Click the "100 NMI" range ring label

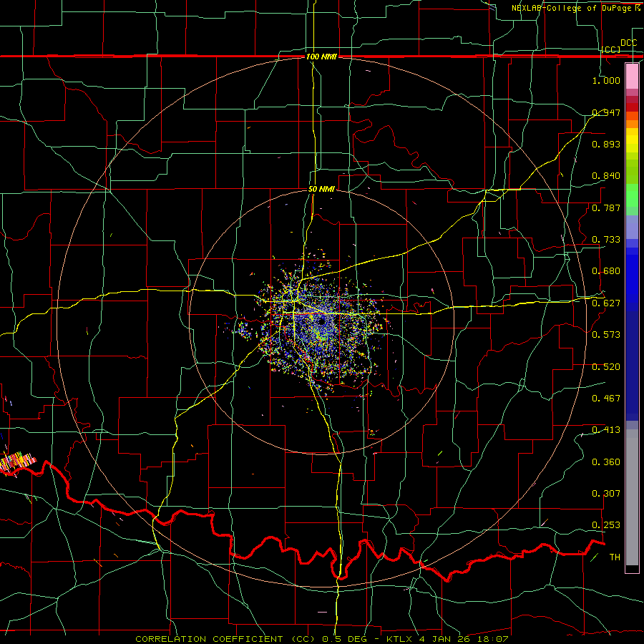pyautogui.click(x=321, y=57)
